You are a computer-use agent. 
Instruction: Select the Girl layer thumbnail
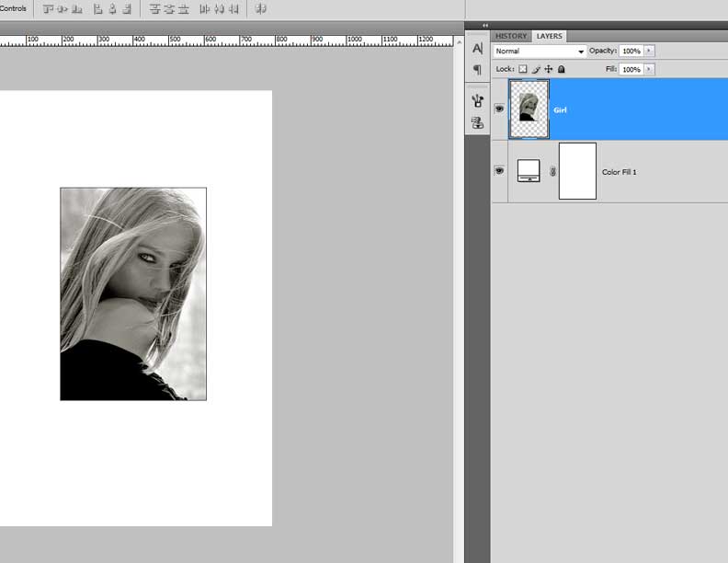point(529,109)
